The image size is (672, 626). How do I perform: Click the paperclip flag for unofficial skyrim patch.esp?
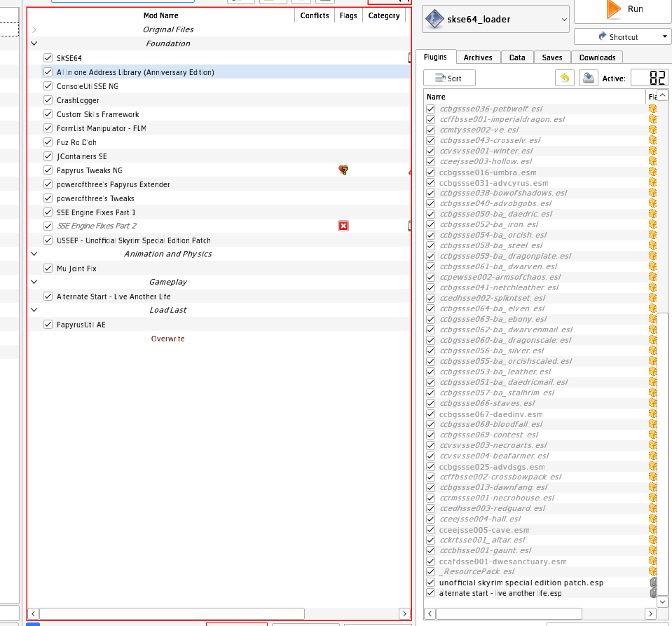click(x=654, y=583)
